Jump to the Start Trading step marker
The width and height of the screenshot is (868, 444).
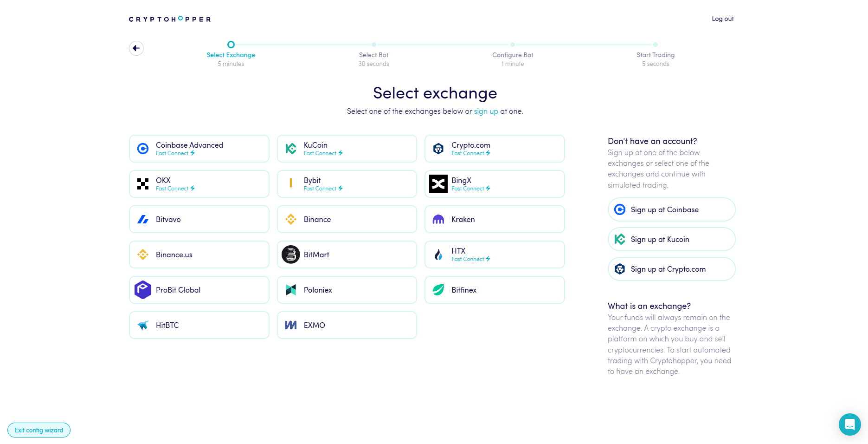pos(656,45)
